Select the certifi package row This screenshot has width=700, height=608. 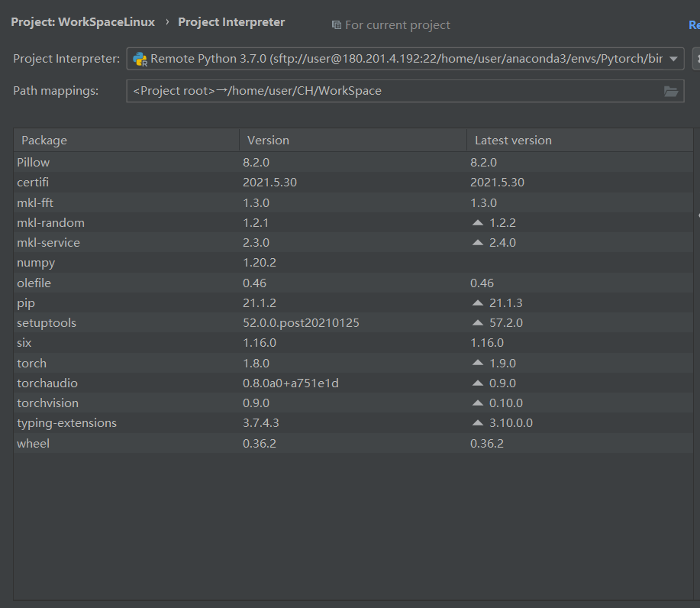coord(353,183)
